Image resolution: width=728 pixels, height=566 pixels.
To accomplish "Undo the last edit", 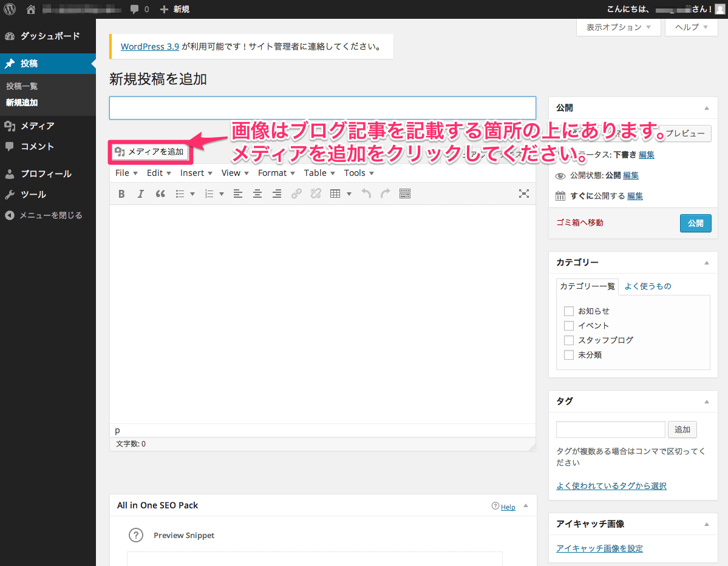I will coord(366,194).
